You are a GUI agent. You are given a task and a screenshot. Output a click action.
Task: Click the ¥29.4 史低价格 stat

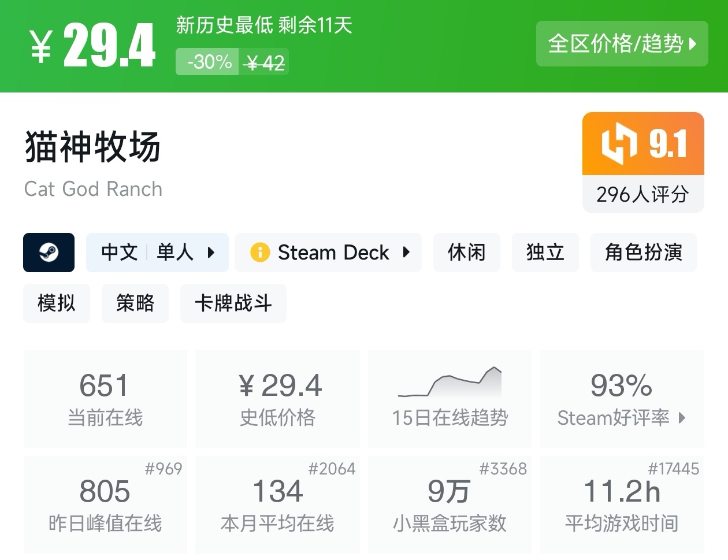[278, 399]
